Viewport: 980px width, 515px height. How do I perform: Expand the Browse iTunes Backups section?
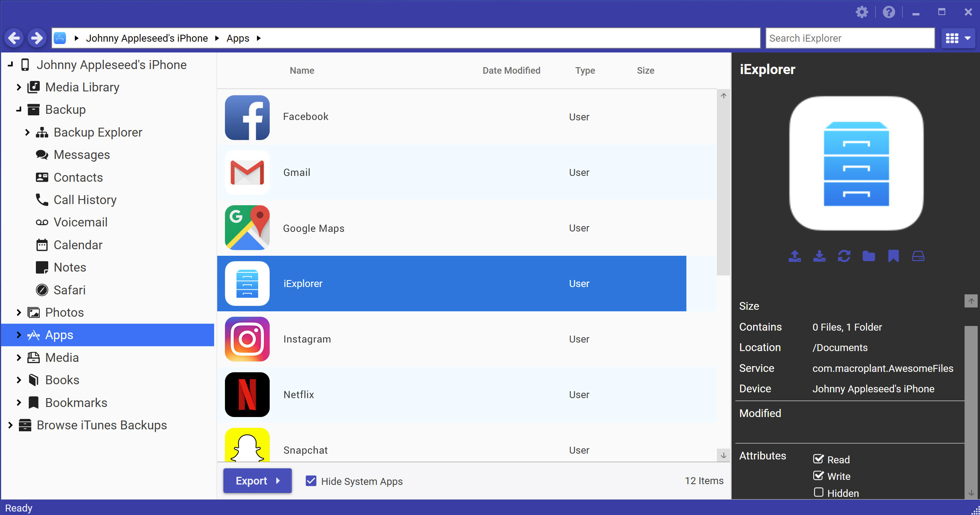(x=10, y=425)
